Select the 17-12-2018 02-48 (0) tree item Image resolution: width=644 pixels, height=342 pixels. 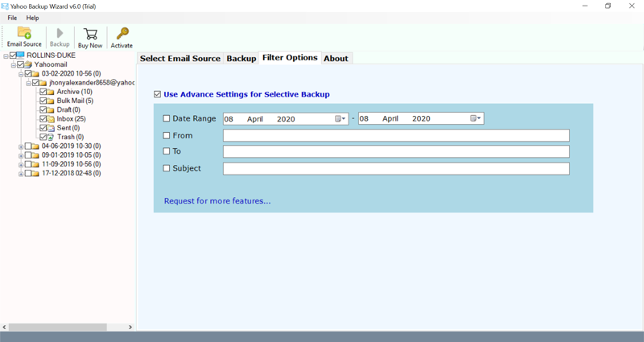[72, 173]
